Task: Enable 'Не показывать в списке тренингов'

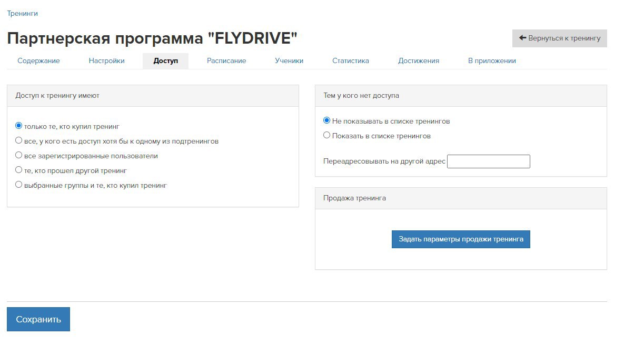Action: coord(326,120)
